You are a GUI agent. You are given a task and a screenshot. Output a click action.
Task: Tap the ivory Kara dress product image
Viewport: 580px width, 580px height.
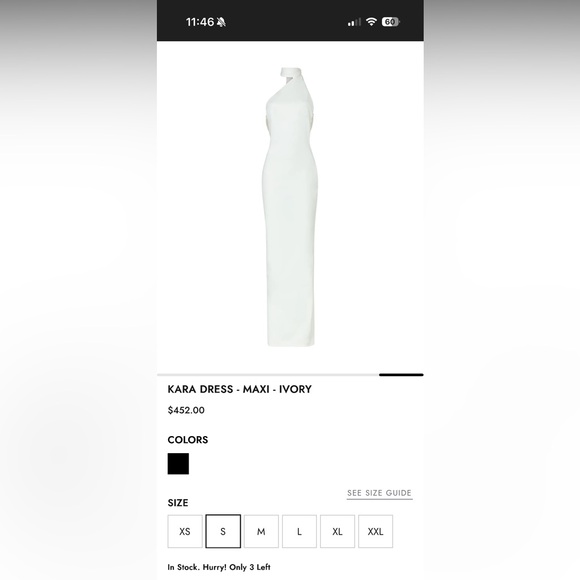[290, 207]
